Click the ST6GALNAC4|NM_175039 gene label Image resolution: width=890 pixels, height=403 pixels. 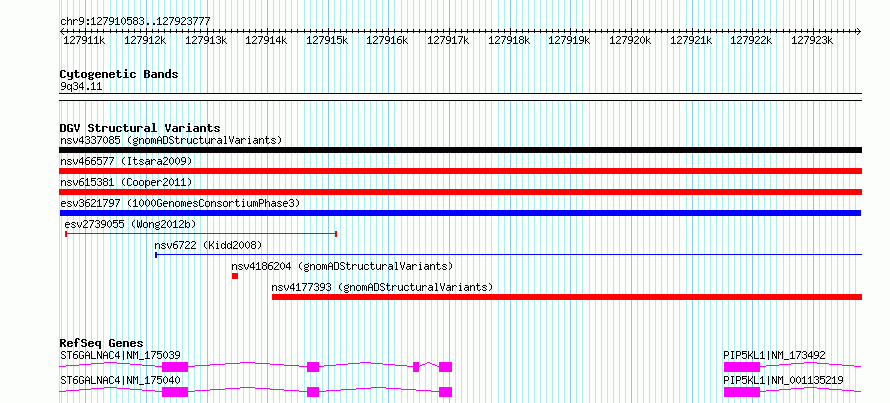[120, 356]
